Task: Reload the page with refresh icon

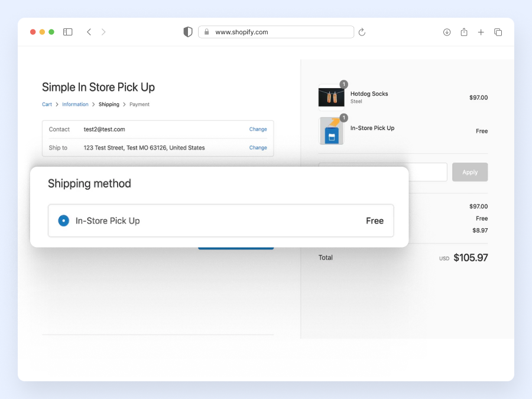Action: 362,32
